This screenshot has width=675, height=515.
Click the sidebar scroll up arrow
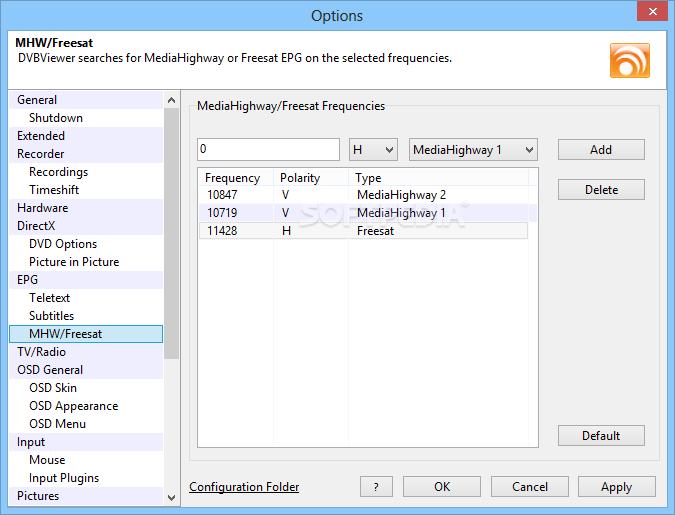coord(171,100)
